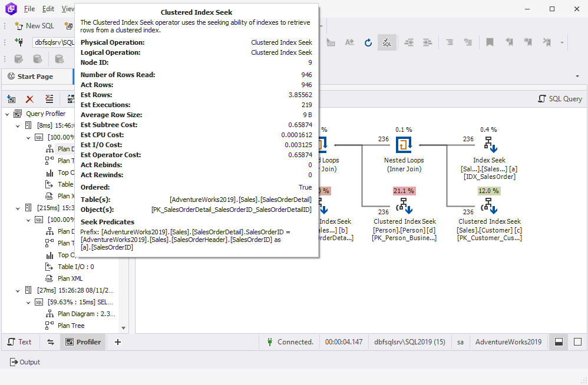588x385 pixels.
Task: Select Plan Tree under the 27ms session
Action: pyautogui.click(x=65, y=326)
